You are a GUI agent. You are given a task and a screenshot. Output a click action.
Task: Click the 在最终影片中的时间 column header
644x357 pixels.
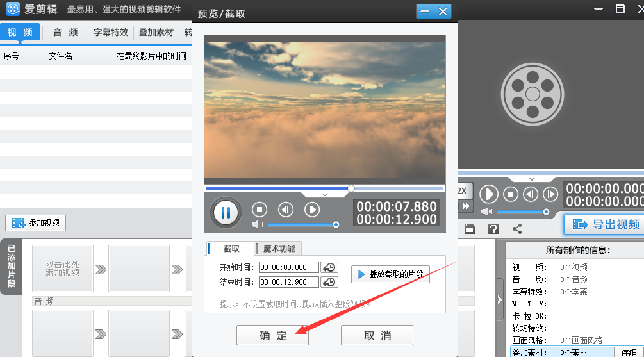[151, 56]
